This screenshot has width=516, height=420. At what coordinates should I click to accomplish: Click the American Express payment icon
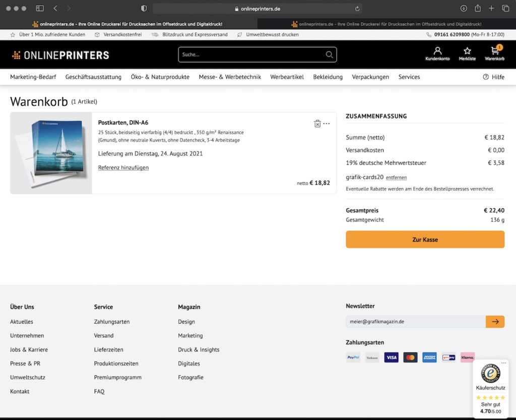pyautogui.click(x=429, y=357)
